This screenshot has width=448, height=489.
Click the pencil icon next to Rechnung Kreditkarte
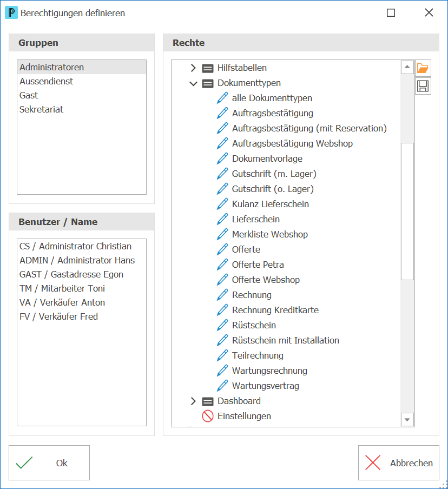click(x=222, y=310)
